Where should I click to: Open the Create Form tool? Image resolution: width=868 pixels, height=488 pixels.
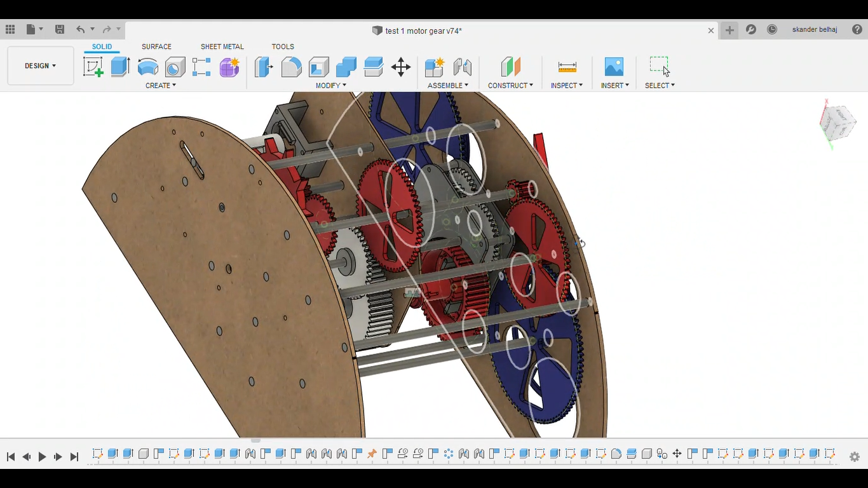click(229, 66)
